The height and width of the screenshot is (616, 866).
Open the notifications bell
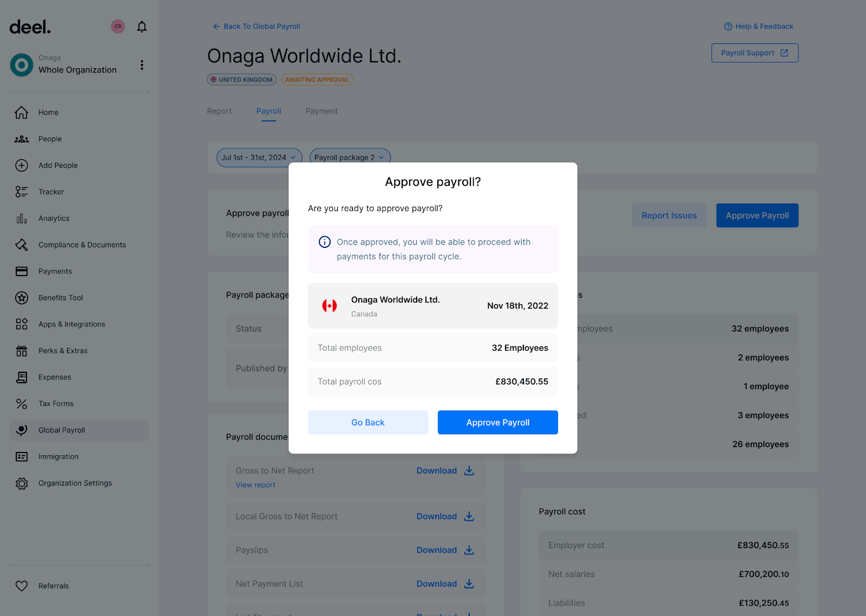click(142, 27)
